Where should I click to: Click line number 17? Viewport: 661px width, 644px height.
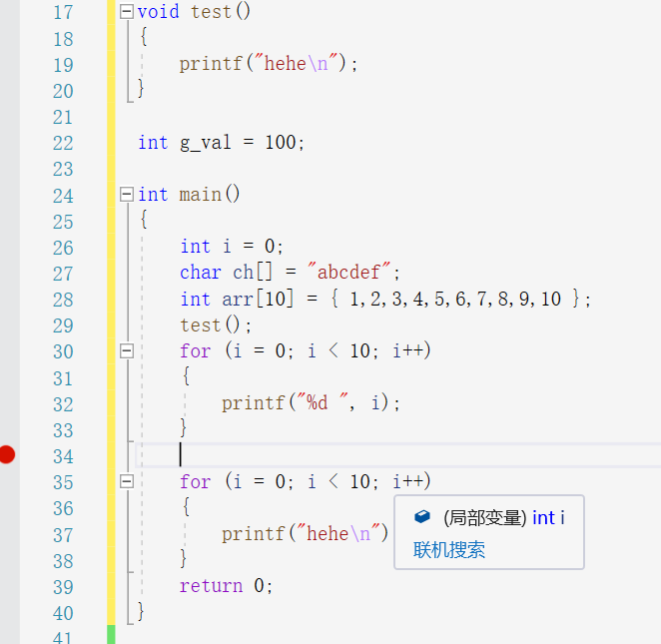[63, 12]
